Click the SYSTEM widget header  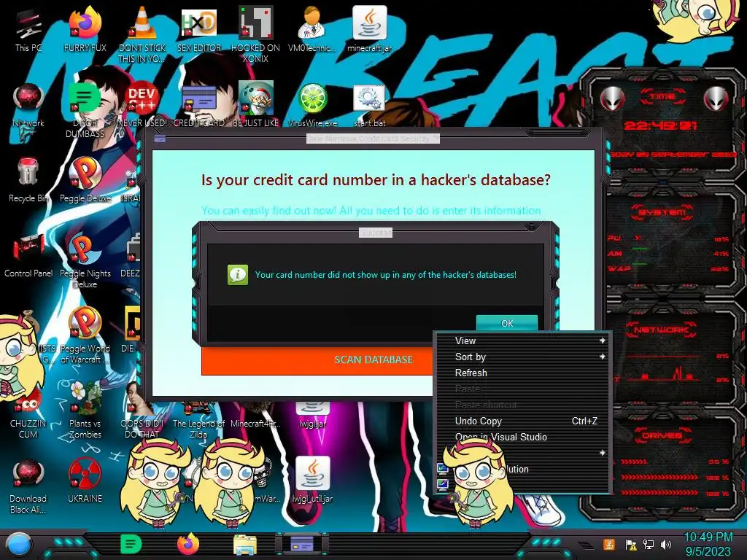(662, 212)
